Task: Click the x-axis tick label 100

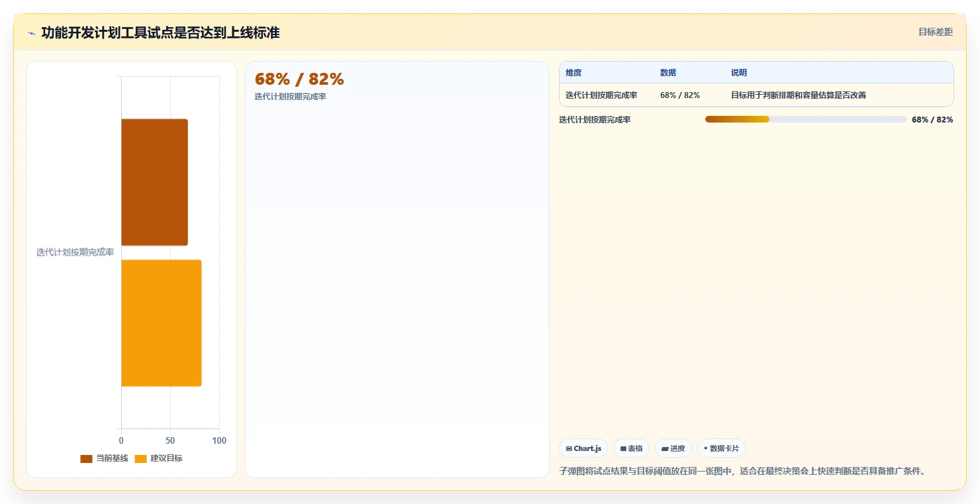Action: pos(219,441)
